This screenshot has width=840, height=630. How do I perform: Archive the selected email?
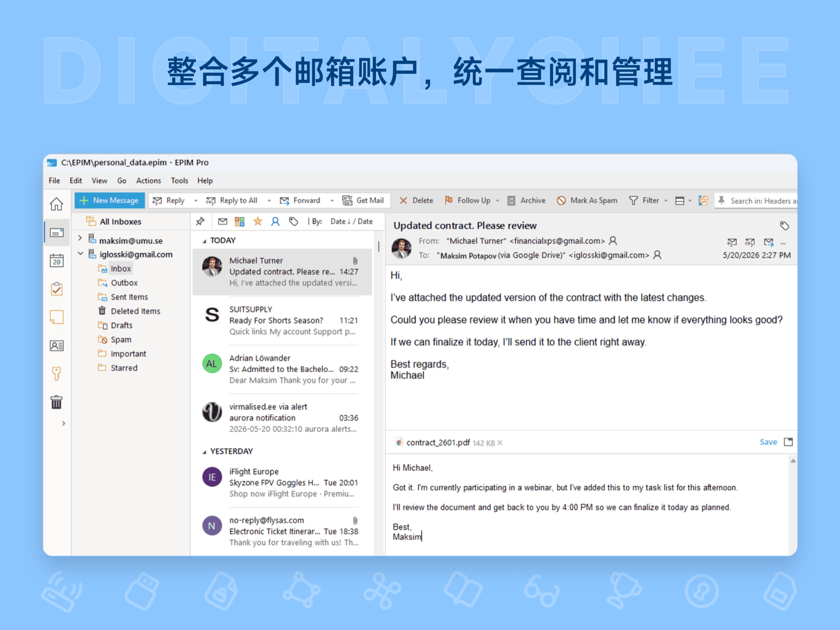(526, 201)
